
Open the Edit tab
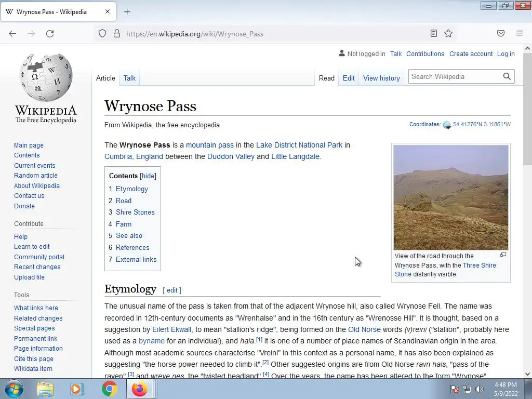349,78
